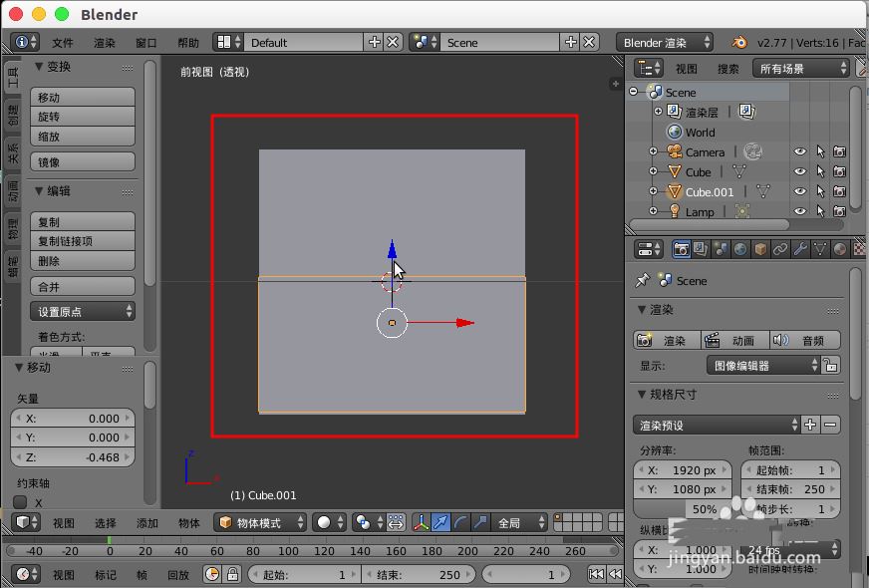This screenshot has height=588, width=869.
Task: Enable the translate manipulator arrow in viewport header
Action: pos(438,522)
